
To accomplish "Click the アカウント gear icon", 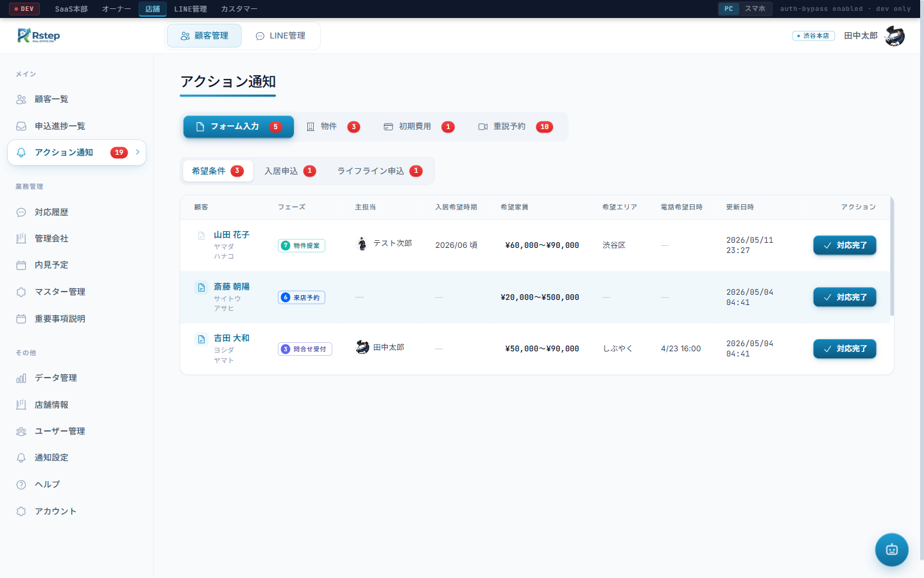I will (21, 511).
